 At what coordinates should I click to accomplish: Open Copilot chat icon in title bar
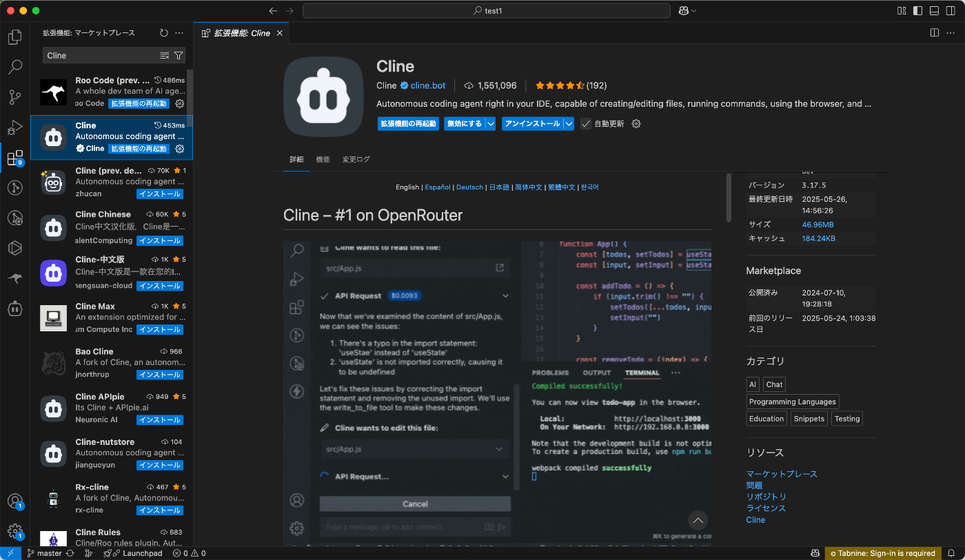point(684,10)
